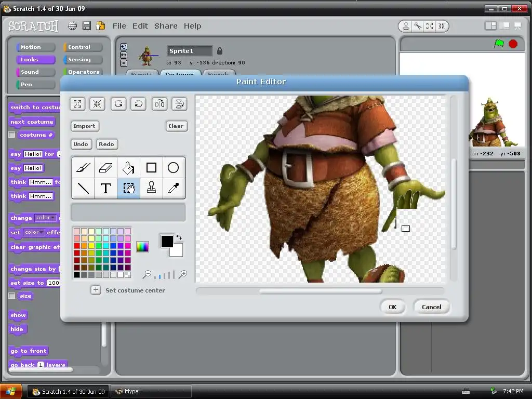Click the Sprite1 name field
The width and height of the screenshot is (532, 399).
(190, 51)
